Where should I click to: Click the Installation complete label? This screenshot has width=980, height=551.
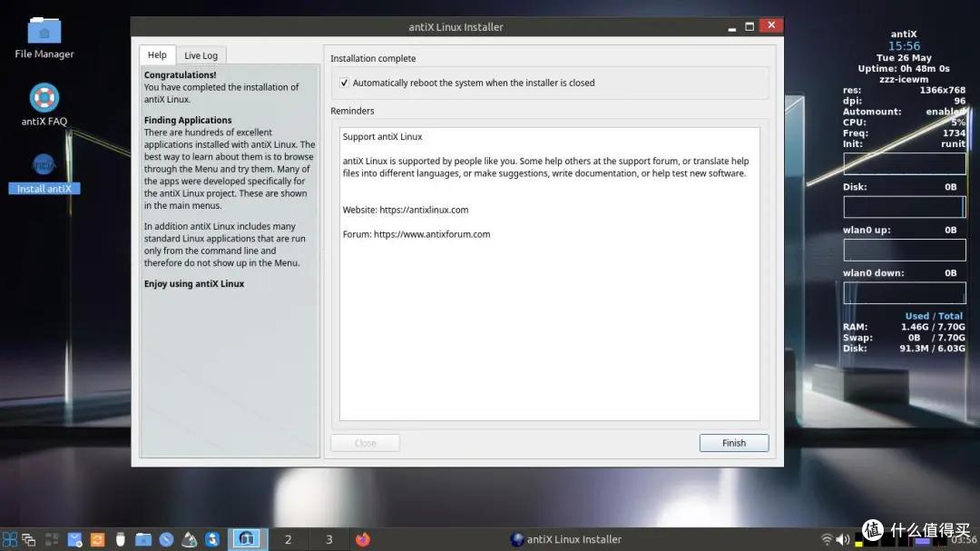373,59
